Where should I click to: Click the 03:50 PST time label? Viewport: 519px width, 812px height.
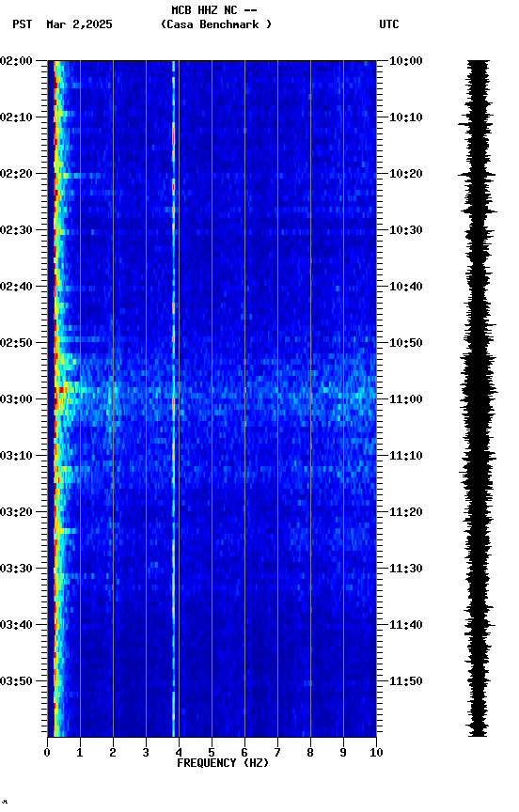click(x=16, y=681)
